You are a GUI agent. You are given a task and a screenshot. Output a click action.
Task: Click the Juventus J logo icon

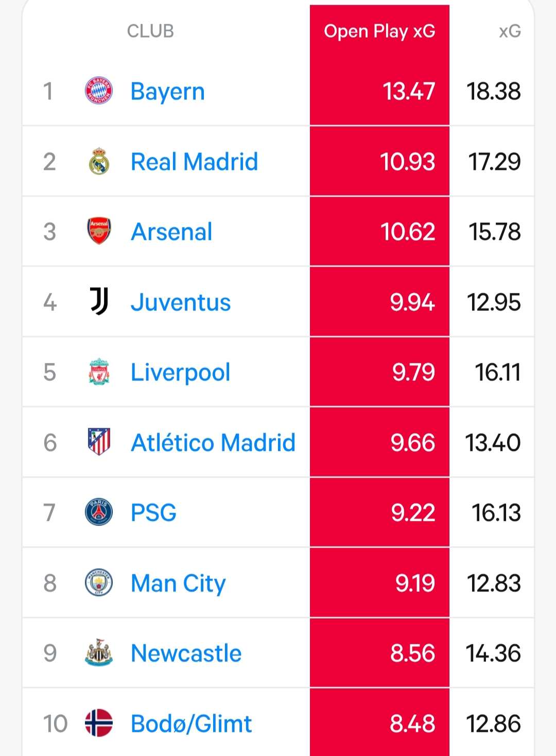click(x=99, y=302)
